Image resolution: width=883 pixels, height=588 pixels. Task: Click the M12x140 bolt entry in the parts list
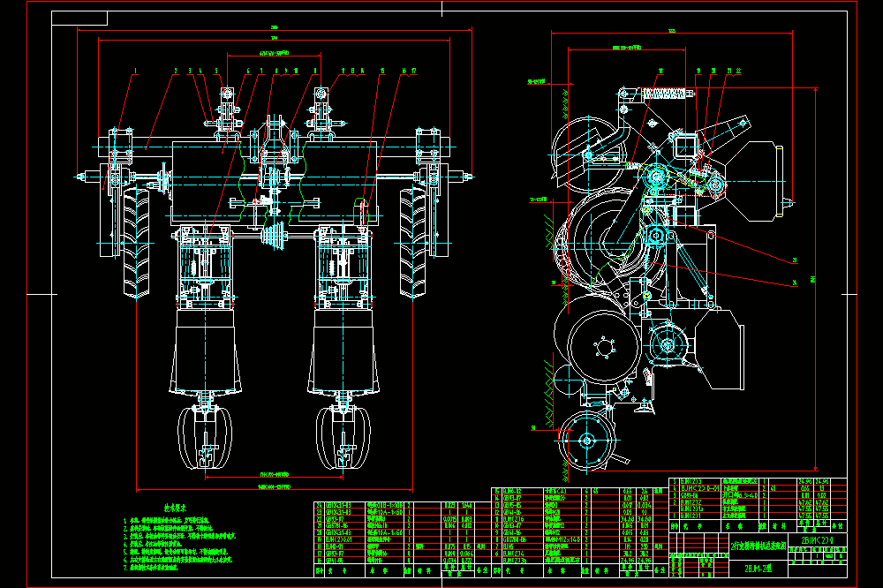(562, 539)
